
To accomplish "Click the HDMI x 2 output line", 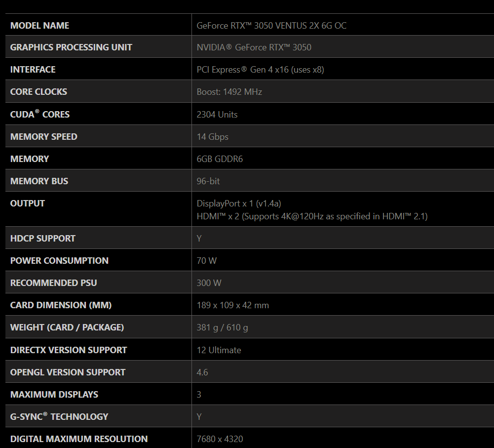I will [312, 216].
